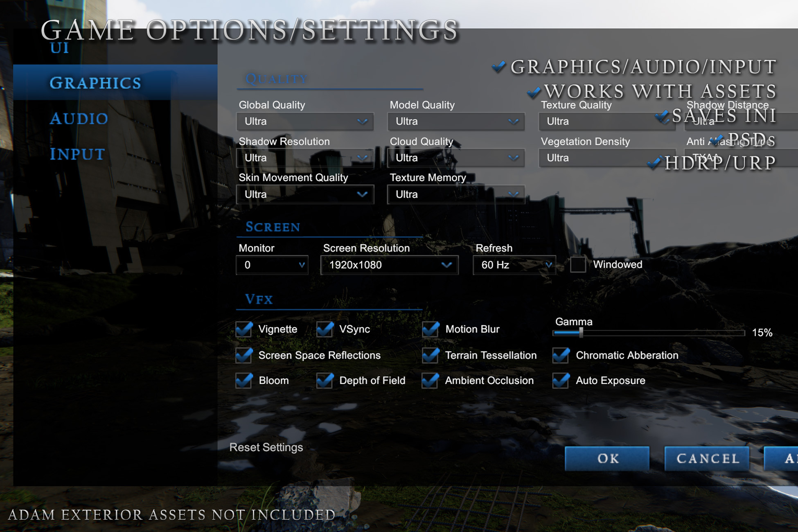
Task: Expand the Model Quality dropdown
Action: (x=455, y=122)
